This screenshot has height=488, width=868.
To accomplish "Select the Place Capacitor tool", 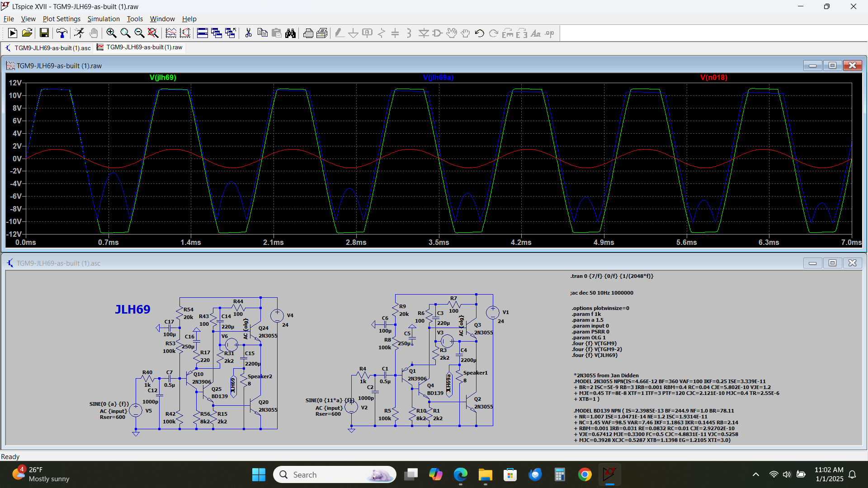I will pos(395,33).
